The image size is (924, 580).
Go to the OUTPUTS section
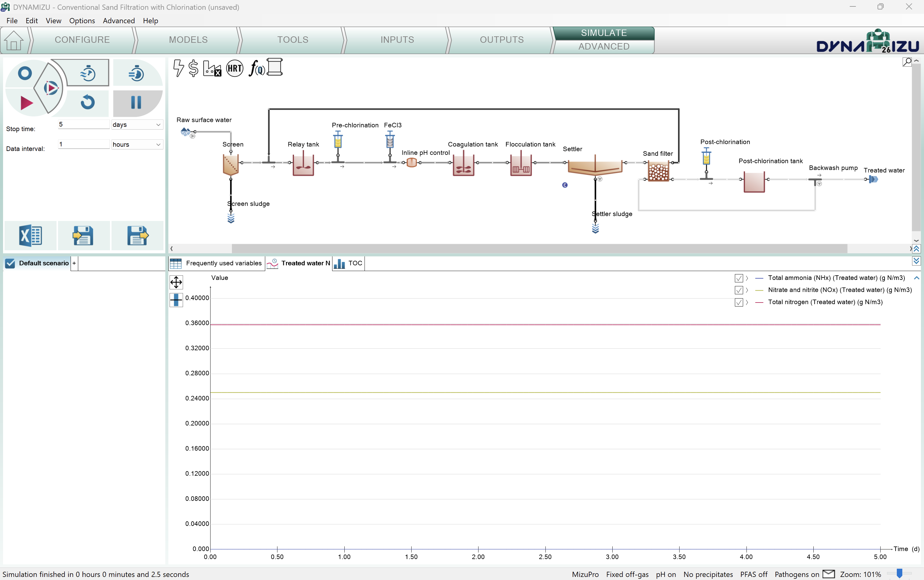(501, 40)
